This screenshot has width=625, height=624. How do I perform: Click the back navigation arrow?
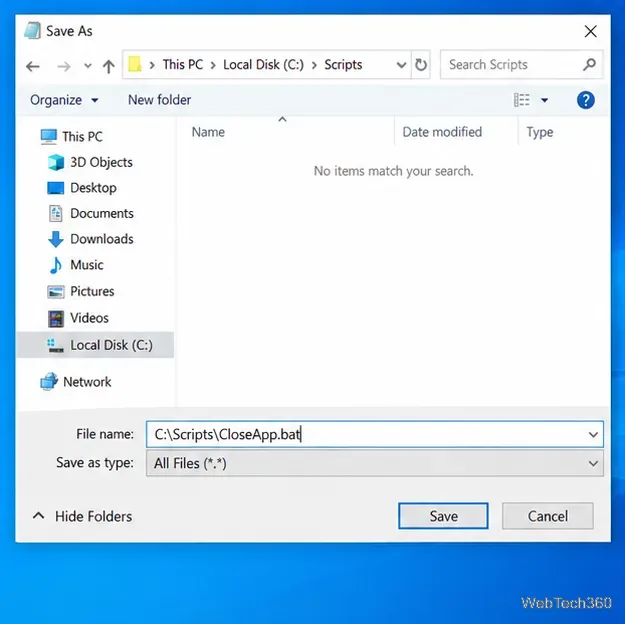point(33,66)
